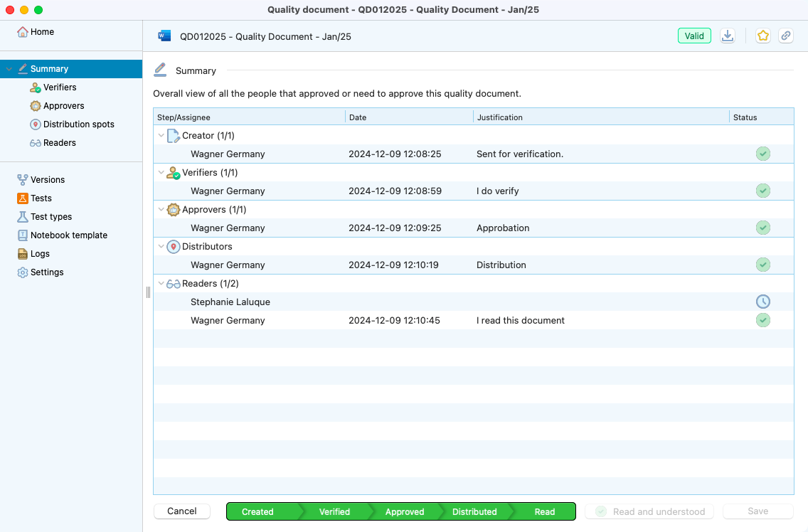
Task: Click the Verifiers person icon in sidebar
Action: (x=35, y=87)
